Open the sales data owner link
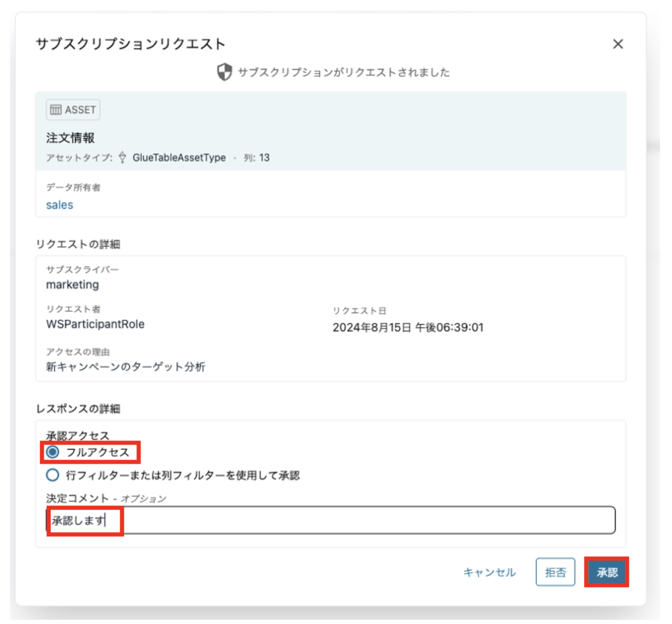Screen dimensions: 672x624 (59, 205)
